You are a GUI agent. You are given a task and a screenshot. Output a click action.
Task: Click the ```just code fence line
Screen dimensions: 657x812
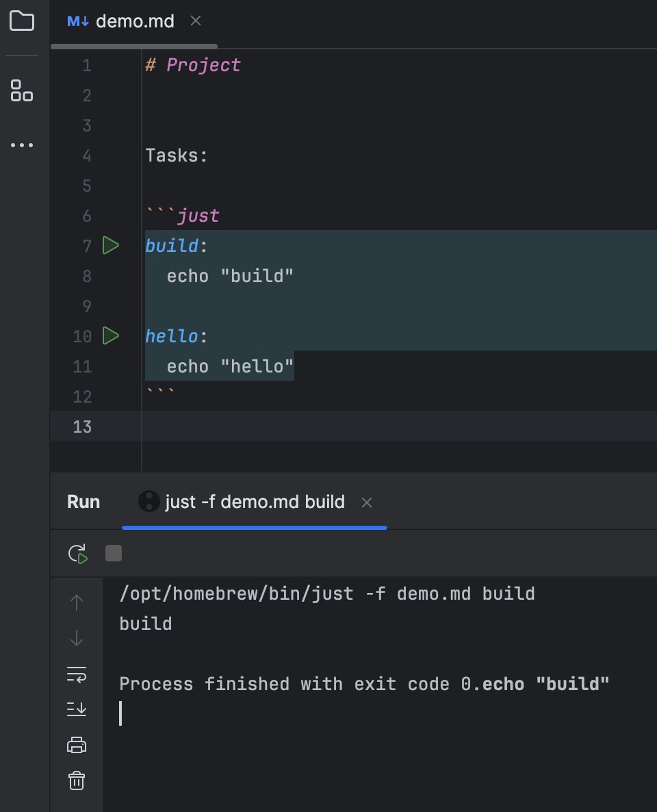pyautogui.click(x=182, y=216)
